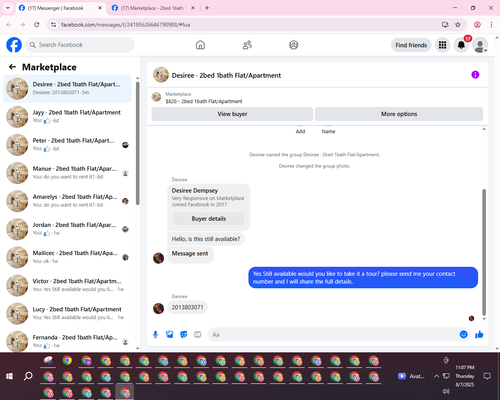Click the 2013803071 message bubble
Screen dimensions: 500x400
coord(187,307)
